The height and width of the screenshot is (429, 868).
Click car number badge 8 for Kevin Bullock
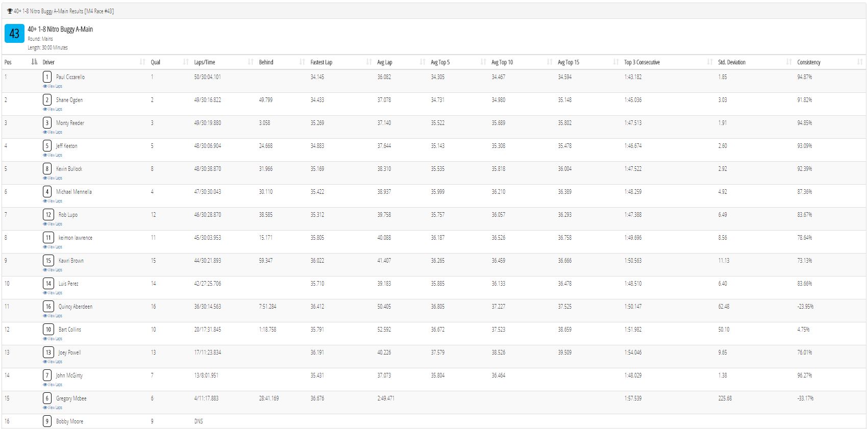(x=47, y=169)
